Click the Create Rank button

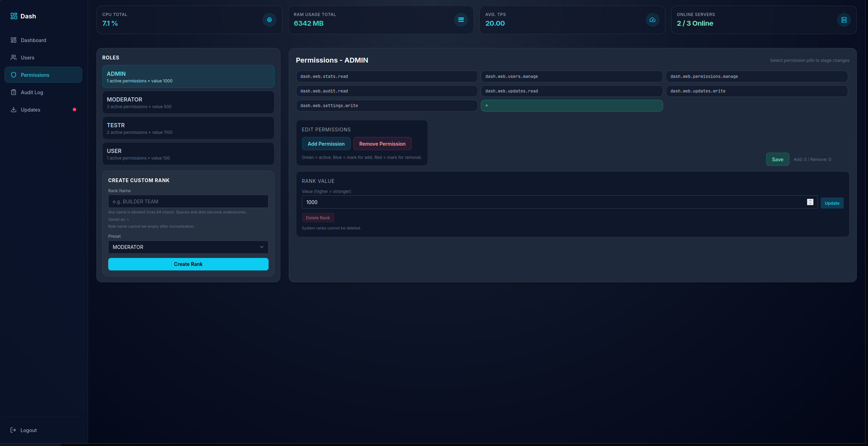188,264
